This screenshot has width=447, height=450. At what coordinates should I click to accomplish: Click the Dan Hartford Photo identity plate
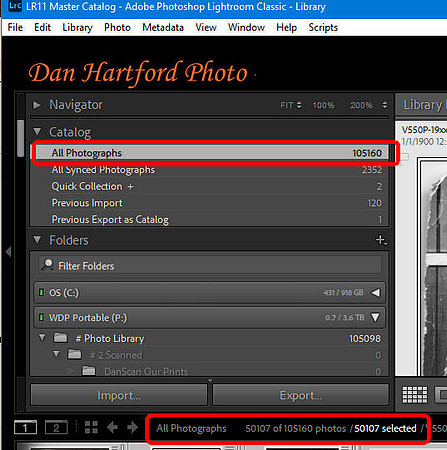(138, 73)
